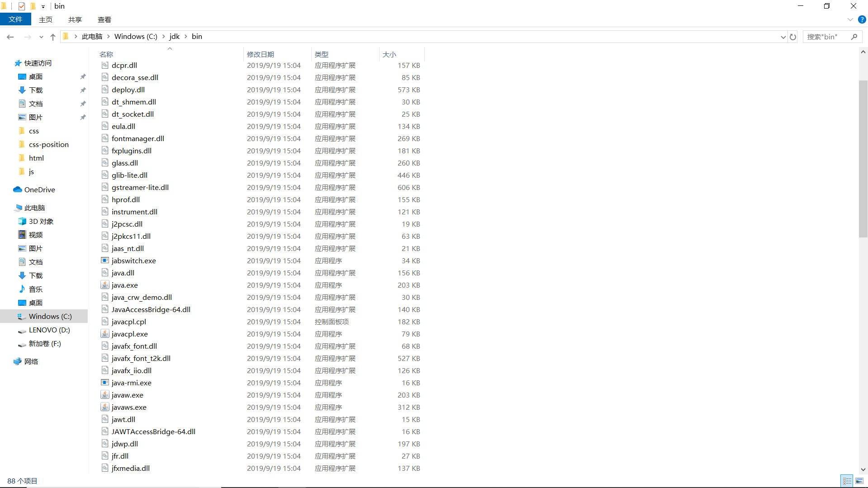Open 3D 对象 in the navigation pane

point(41,221)
